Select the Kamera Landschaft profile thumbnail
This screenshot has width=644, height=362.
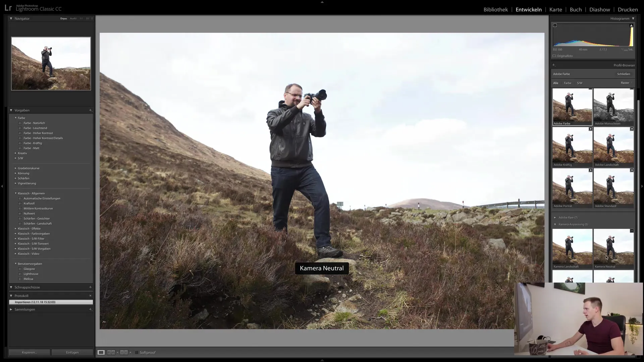pos(572,249)
